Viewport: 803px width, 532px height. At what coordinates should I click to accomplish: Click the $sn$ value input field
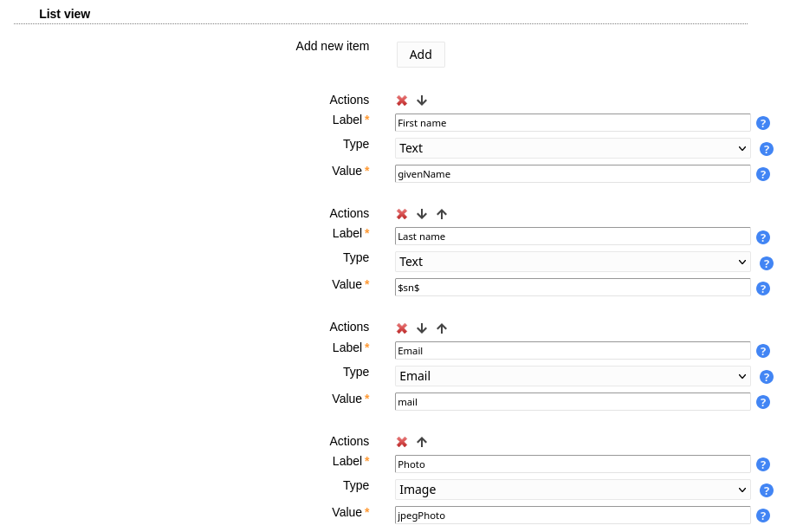point(573,288)
